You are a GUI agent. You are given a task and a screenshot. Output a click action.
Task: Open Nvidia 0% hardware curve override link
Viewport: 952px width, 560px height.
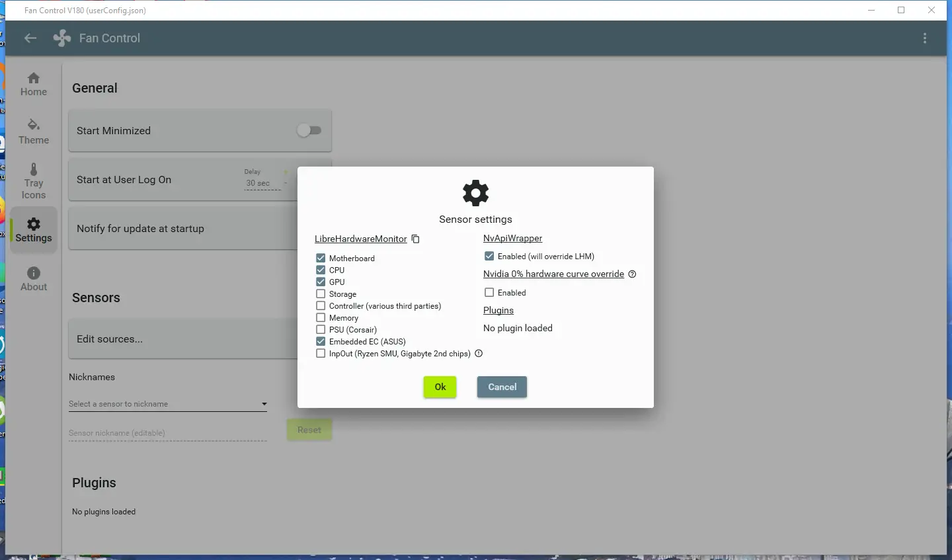tap(553, 274)
